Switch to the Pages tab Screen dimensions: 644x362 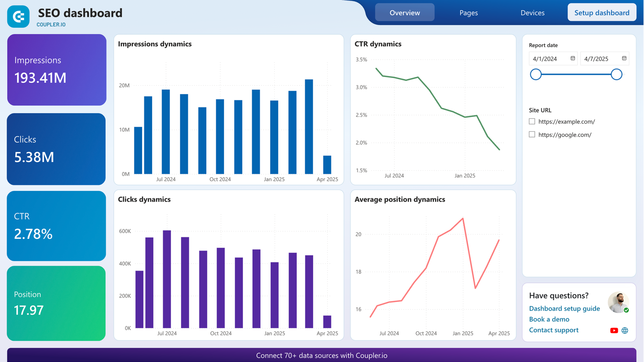coord(468,13)
